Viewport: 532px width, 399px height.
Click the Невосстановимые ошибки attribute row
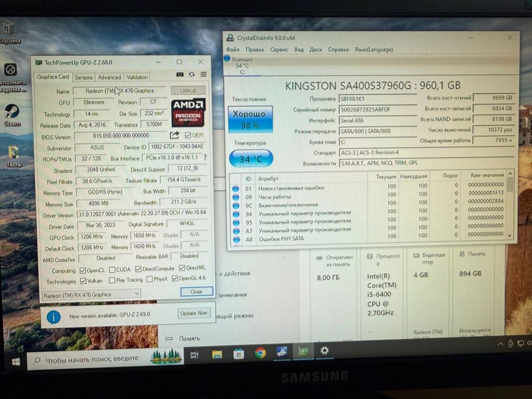368,186
